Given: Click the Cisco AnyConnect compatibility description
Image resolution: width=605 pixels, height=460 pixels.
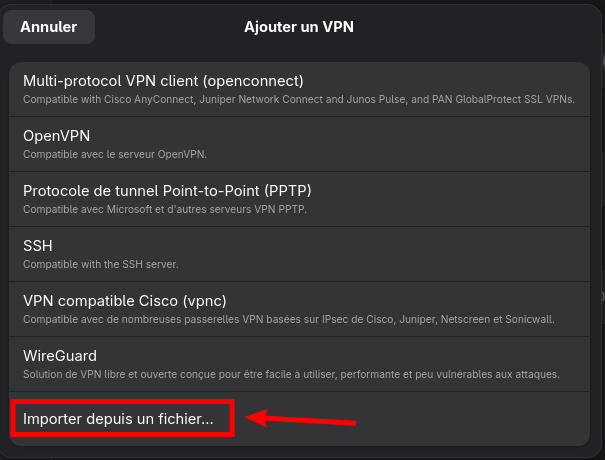Looking at the screenshot, I should [x=299, y=100].
